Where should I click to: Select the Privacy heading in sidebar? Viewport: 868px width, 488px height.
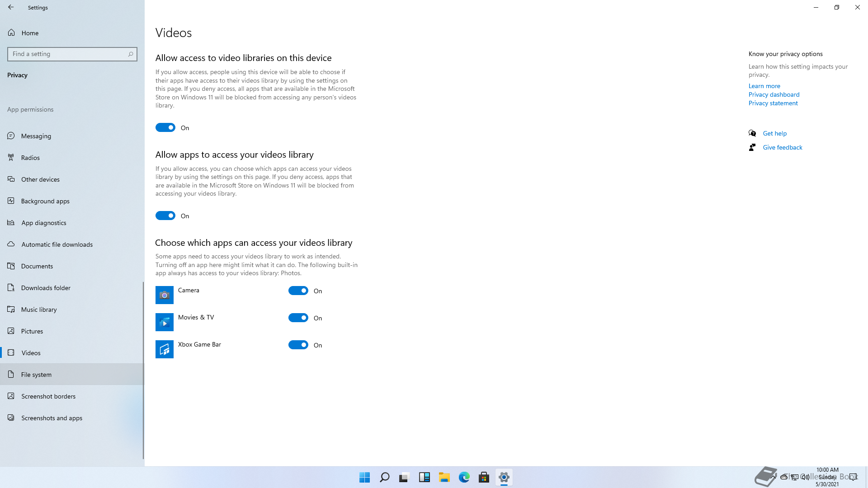pos(17,75)
